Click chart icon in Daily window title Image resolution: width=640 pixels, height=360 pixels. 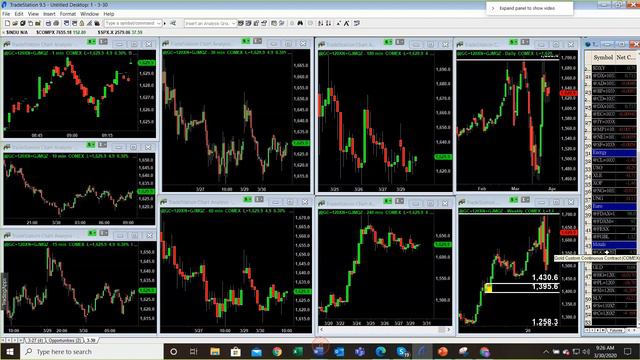tap(460, 44)
